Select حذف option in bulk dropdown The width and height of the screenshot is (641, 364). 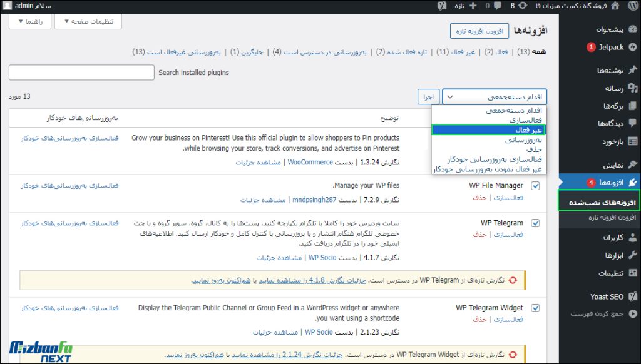click(x=489, y=149)
